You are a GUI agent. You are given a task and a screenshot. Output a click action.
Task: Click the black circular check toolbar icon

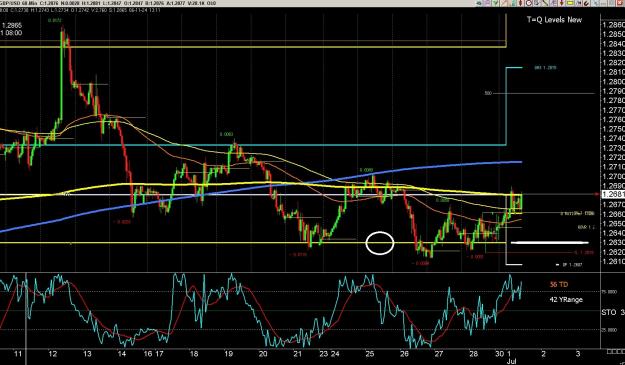(586, 4)
